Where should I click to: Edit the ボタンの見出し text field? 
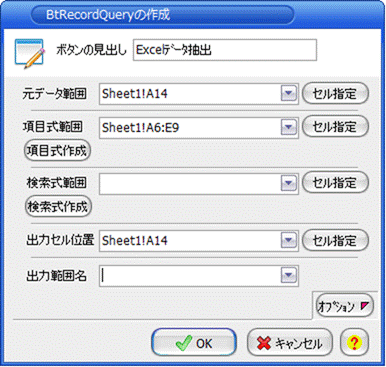[x=225, y=50]
